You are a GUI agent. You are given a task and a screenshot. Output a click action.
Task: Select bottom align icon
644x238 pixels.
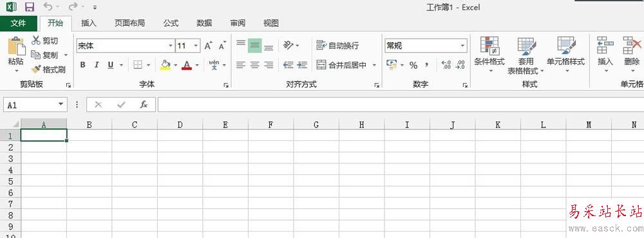[269, 47]
